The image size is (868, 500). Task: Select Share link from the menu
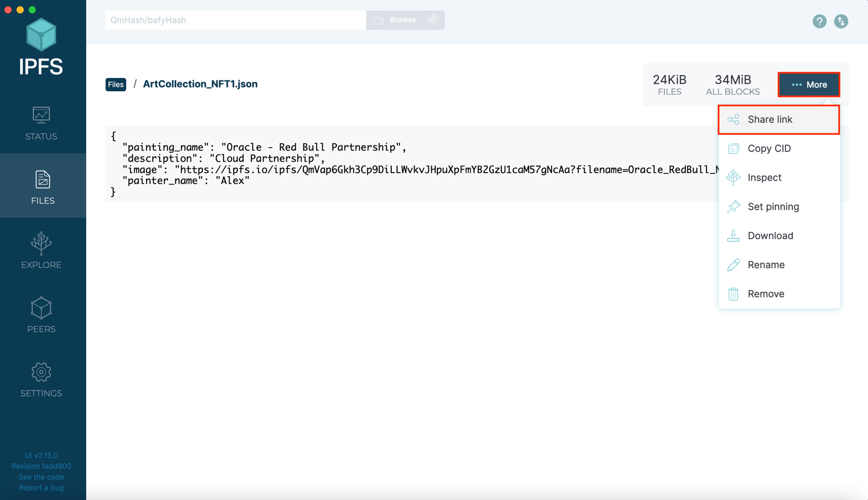[770, 119]
